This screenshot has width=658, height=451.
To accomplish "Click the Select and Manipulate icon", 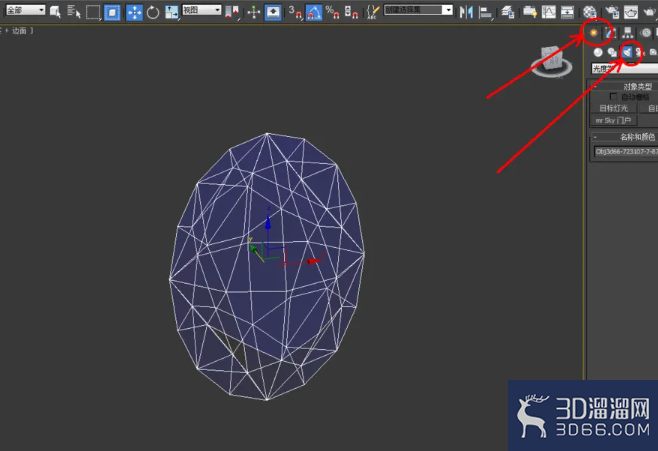I will [253, 12].
